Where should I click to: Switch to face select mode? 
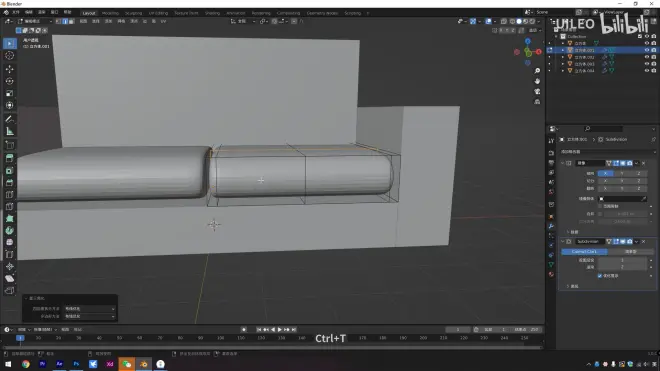point(71,21)
